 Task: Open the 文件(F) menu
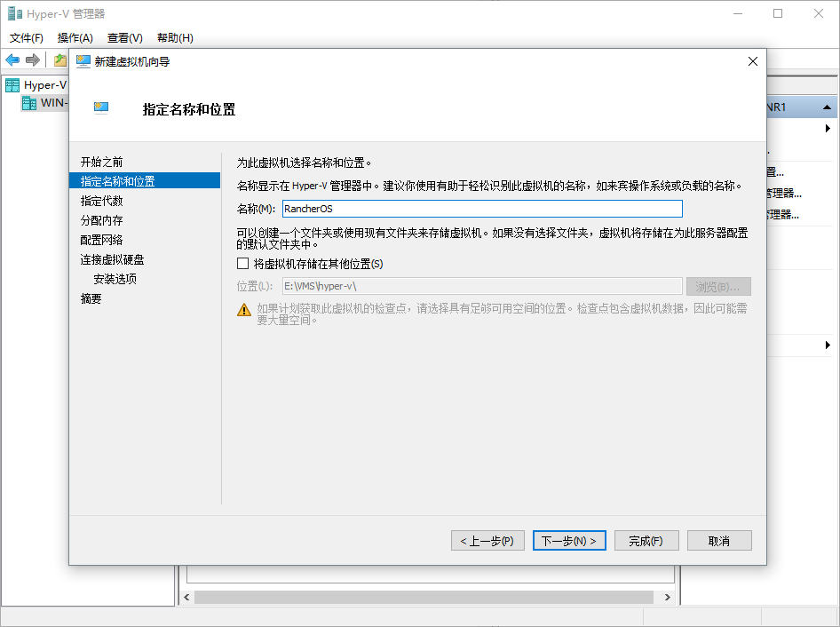click(x=27, y=38)
